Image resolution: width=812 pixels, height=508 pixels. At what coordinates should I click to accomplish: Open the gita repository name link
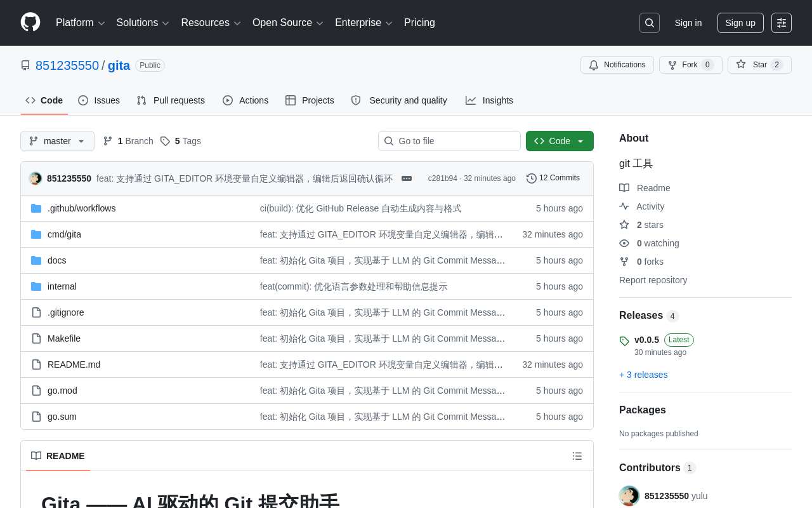[x=119, y=65]
